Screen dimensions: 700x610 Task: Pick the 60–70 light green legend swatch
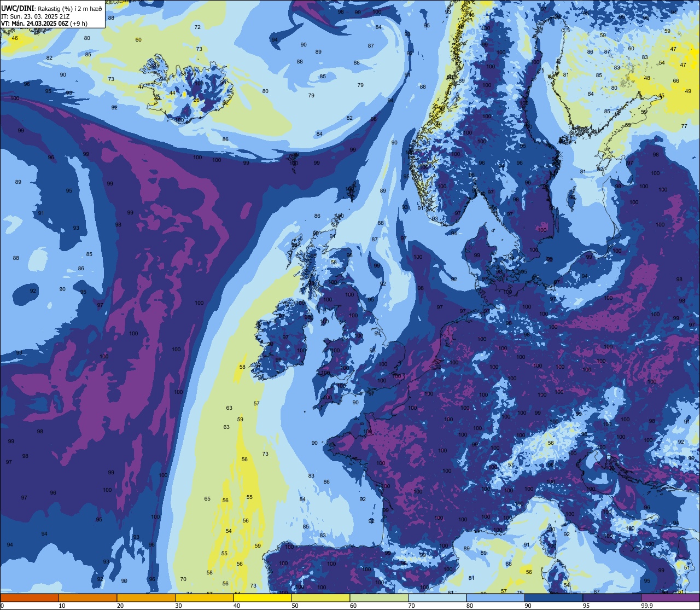[x=379, y=597]
